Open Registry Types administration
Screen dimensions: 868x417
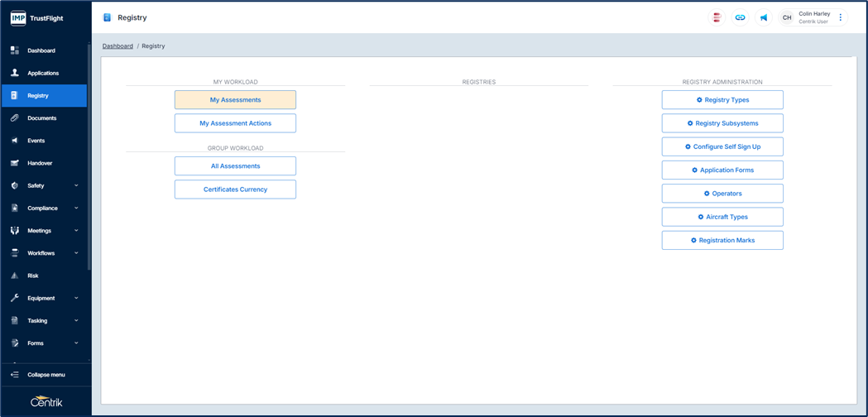722,100
